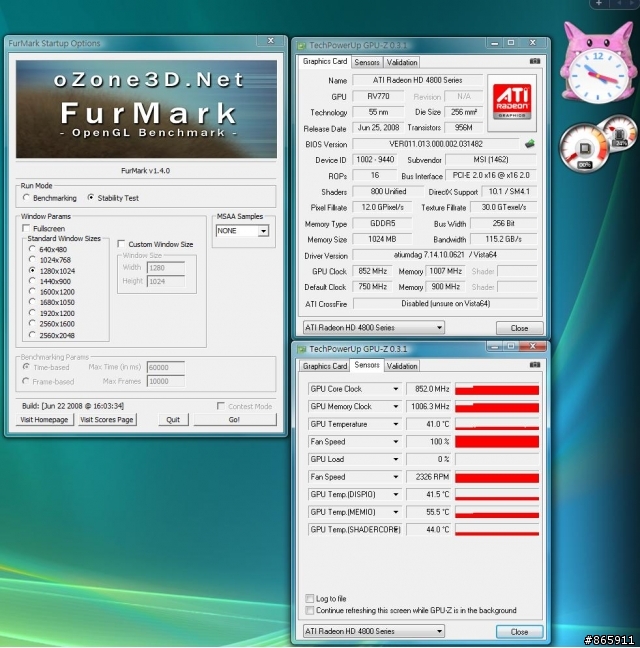
Task: Switch to Graphics Card tab in lower GPU-Z window
Action: point(324,366)
